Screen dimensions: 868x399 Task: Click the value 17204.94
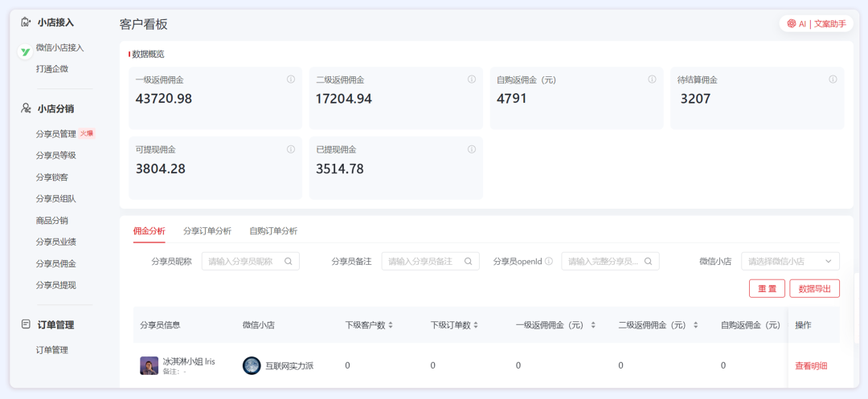(344, 99)
